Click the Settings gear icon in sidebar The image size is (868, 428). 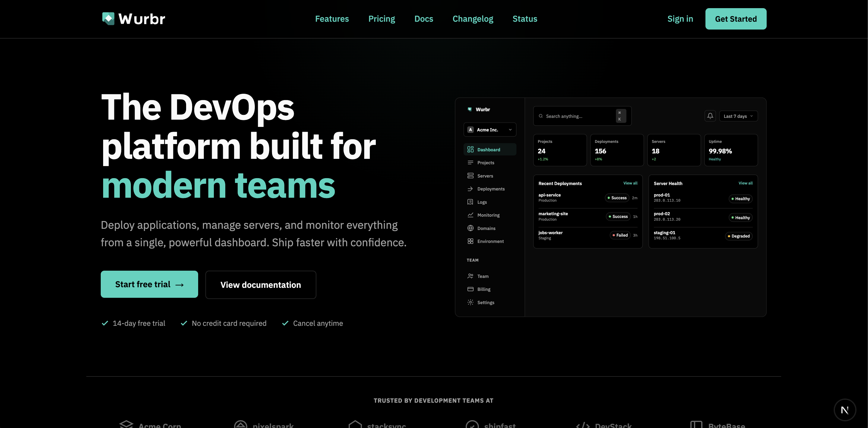click(x=470, y=302)
